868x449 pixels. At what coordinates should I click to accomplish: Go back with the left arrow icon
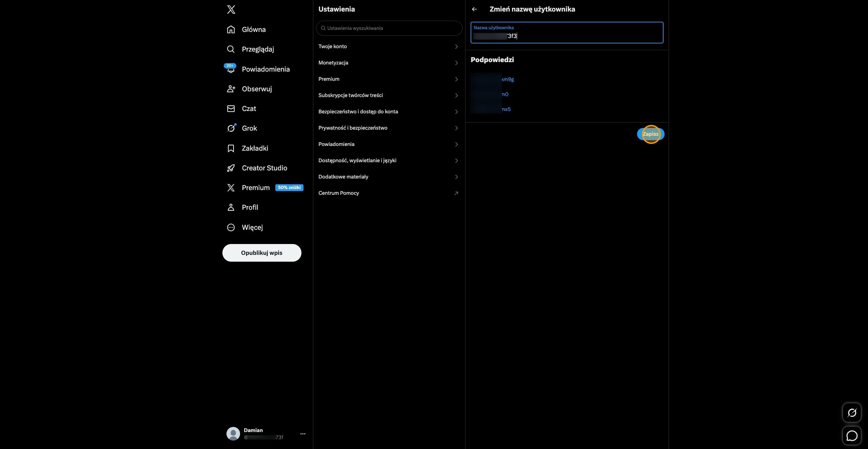(x=474, y=10)
